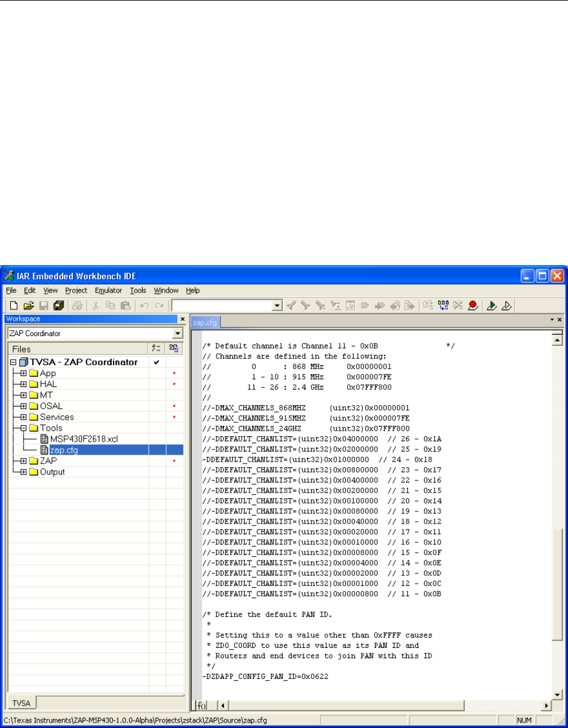Click the horizontal scrollbar left arrow

point(221,706)
